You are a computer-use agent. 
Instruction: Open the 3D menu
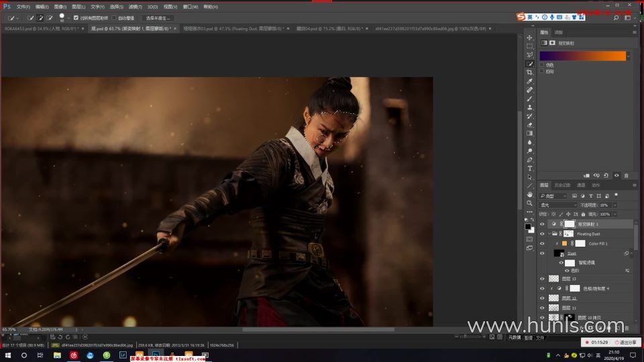click(152, 7)
